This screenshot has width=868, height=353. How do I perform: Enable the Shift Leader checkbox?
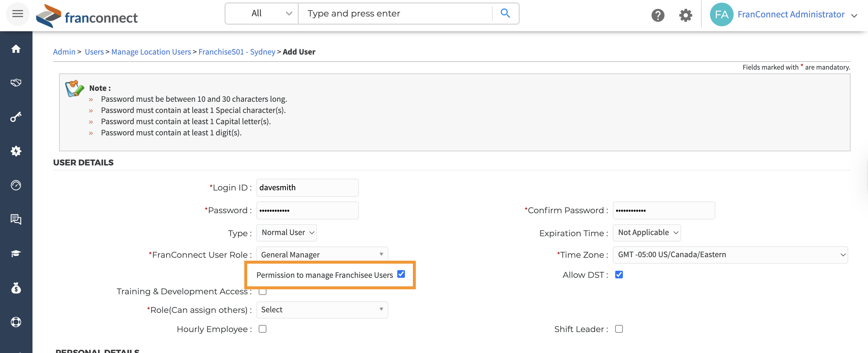pyautogui.click(x=619, y=329)
